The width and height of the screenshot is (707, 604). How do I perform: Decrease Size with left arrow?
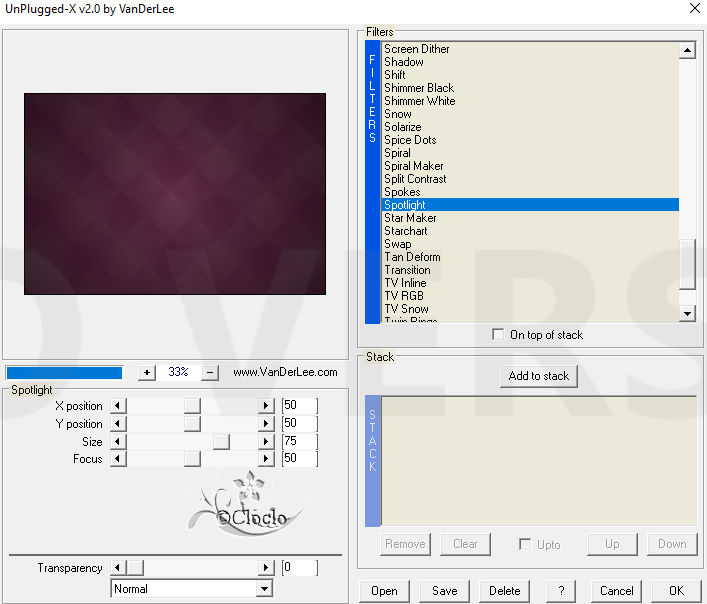118,441
